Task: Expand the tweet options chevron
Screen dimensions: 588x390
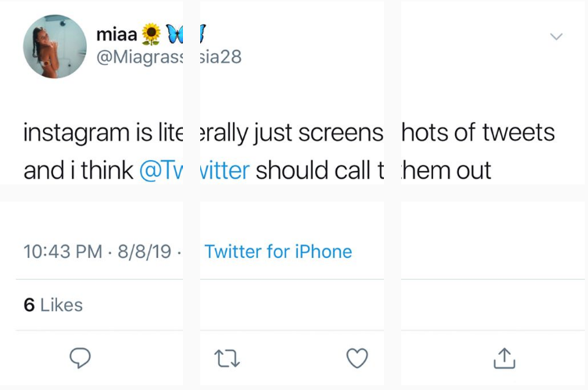Action: [556, 37]
